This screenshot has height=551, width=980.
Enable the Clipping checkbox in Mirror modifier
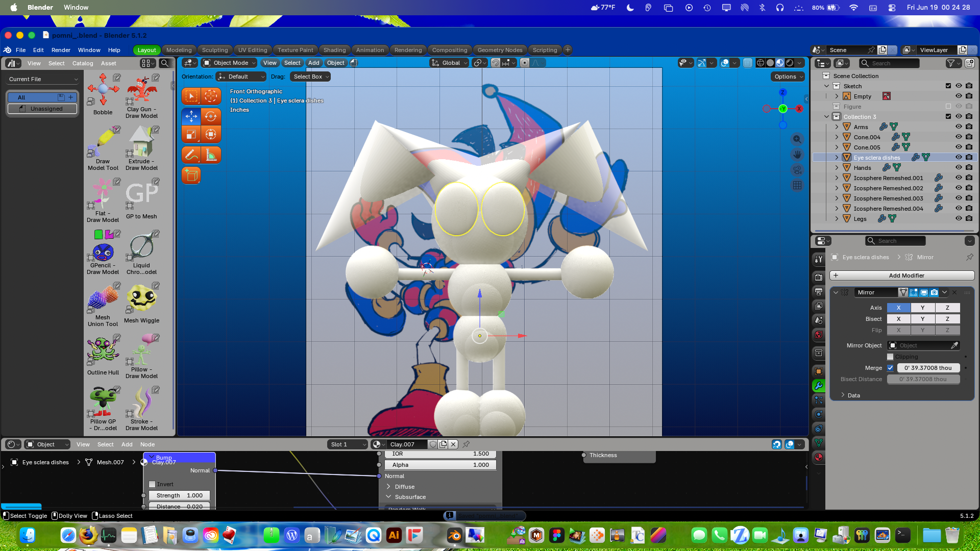pos(890,357)
